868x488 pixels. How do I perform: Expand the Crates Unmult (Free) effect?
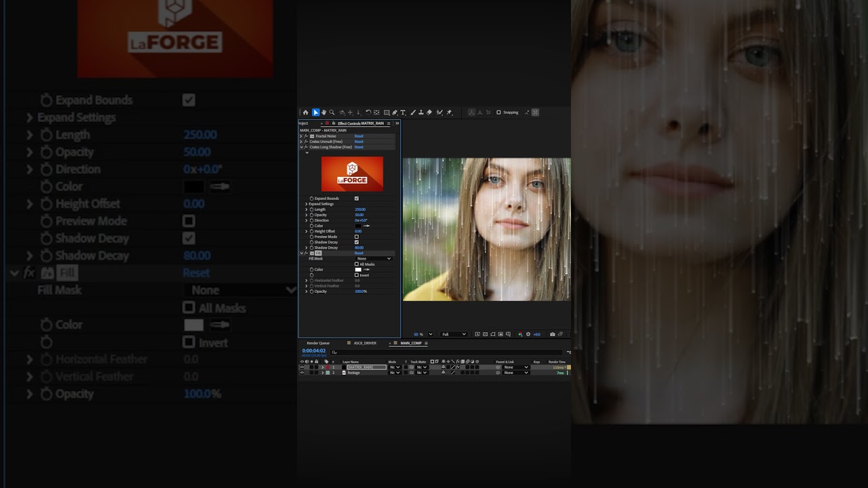pyautogui.click(x=301, y=142)
